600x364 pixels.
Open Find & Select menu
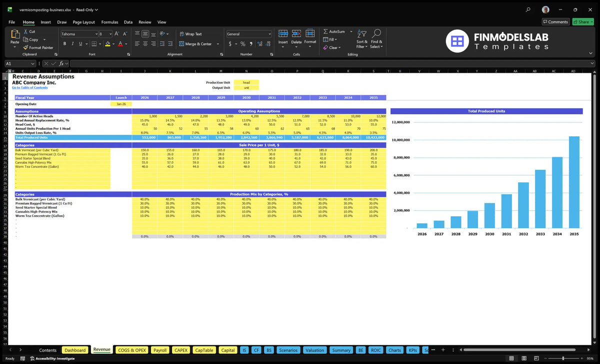pos(376,39)
